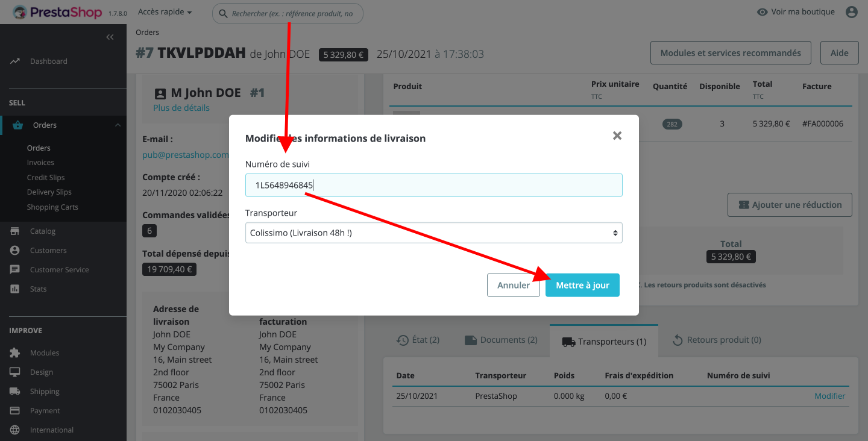Open the Transporteur carrier dropdown
This screenshot has width=868, height=441.
tap(433, 233)
